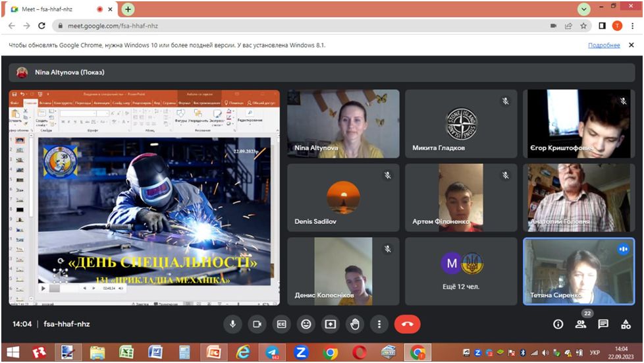This screenshot has width=644, height=363.
Task: Open Calculator from the taskbar
Action: pyautogui.click(x=184, y=352)
